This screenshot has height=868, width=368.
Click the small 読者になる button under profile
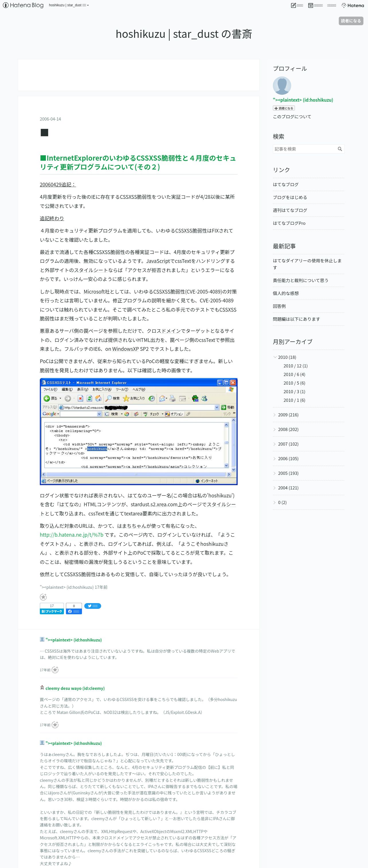pyautogui.click(x=284, y=108)
